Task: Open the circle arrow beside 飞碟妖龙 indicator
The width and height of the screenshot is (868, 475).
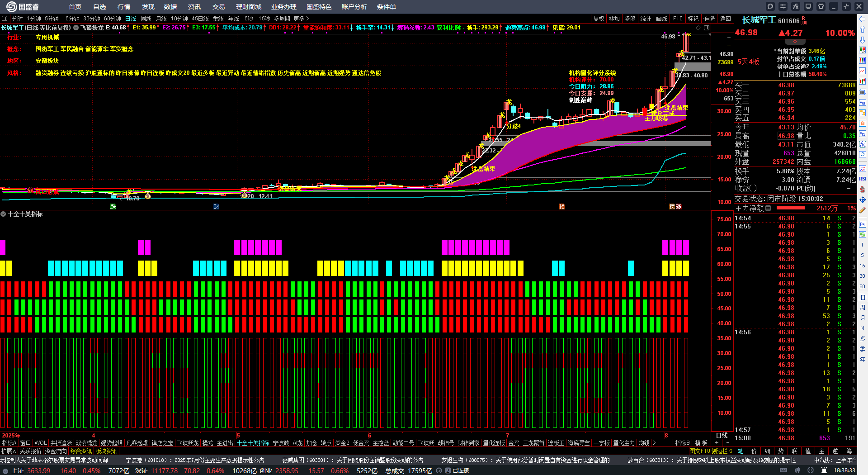Action: tap(76, 28)
